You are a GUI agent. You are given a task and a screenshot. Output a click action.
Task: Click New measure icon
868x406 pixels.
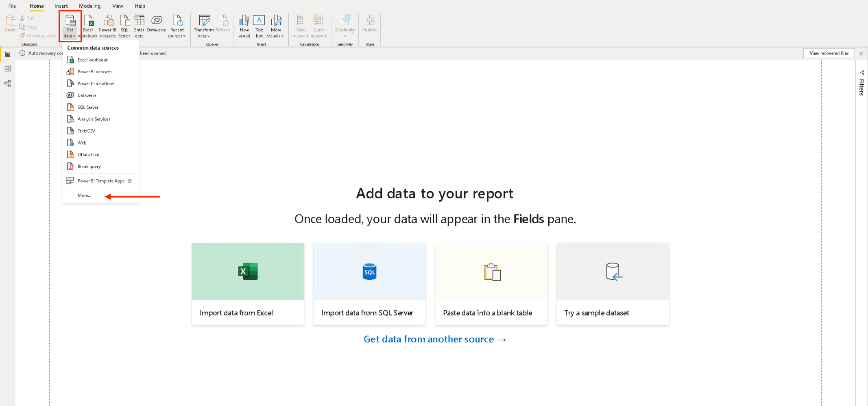click(x=301, y=26)
